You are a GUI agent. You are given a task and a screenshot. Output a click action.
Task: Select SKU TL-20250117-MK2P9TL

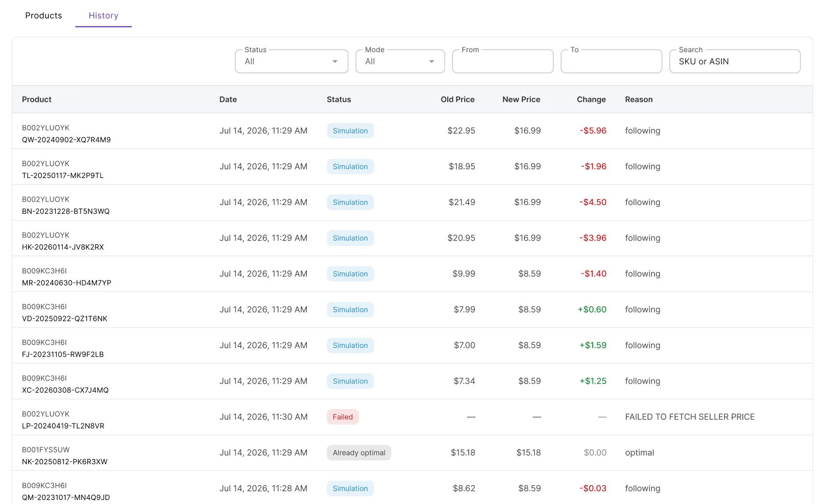pos(63,175)
